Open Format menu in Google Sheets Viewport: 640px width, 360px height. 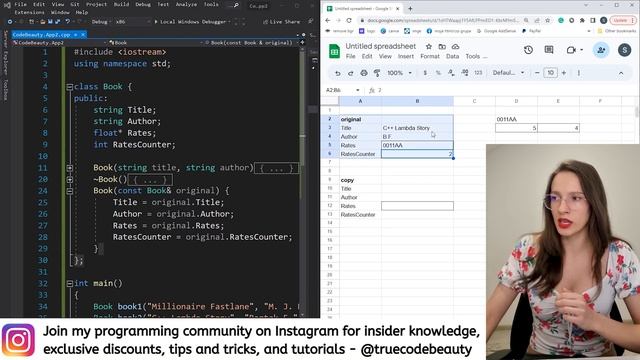(x=430, y=57)
